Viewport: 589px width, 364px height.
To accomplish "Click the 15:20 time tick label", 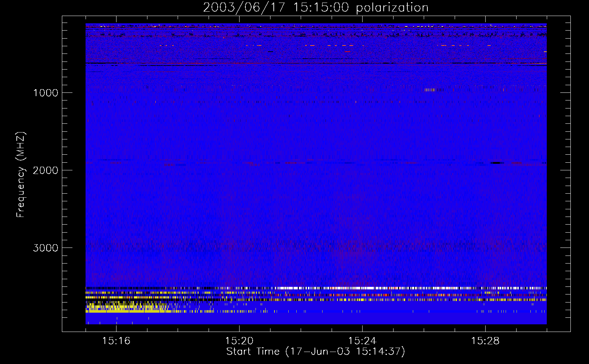I will 239,341.
